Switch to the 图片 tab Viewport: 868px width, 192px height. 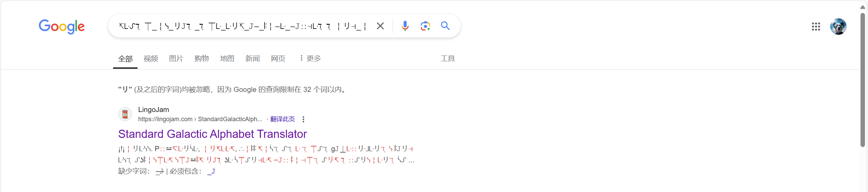[x=176, y=59]
